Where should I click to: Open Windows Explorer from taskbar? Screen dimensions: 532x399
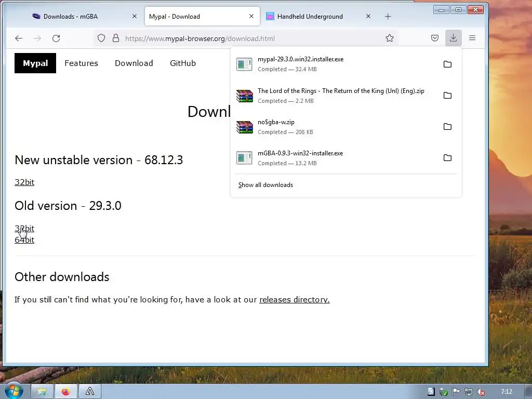pos(42,392)
